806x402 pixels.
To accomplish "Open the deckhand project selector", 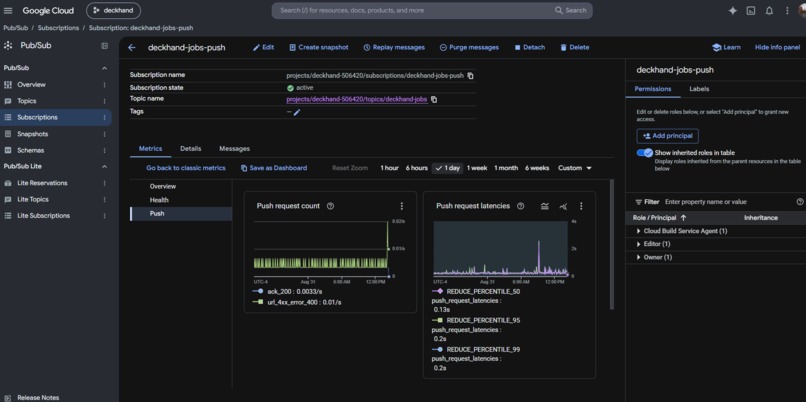I will [x=113, y=10].
